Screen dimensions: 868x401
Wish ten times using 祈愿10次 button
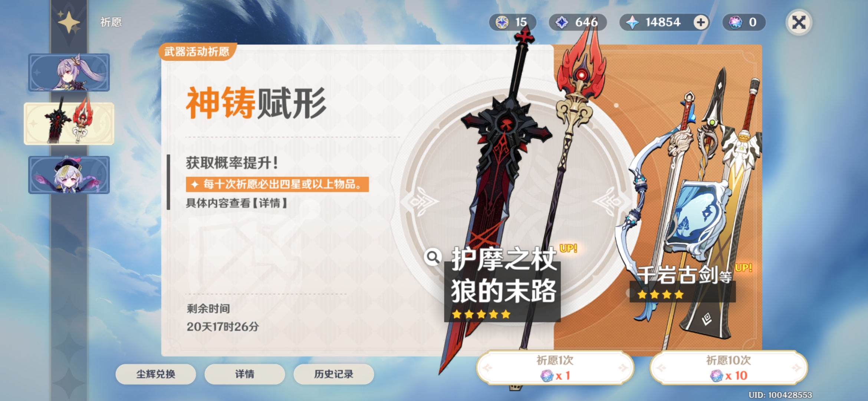pos(729,368)
